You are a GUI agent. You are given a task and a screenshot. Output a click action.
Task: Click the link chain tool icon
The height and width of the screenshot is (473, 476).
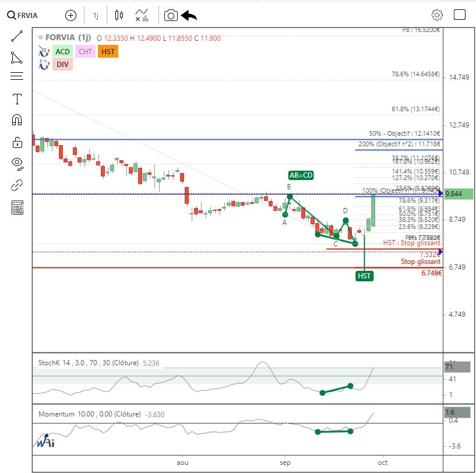coord(17,185)
